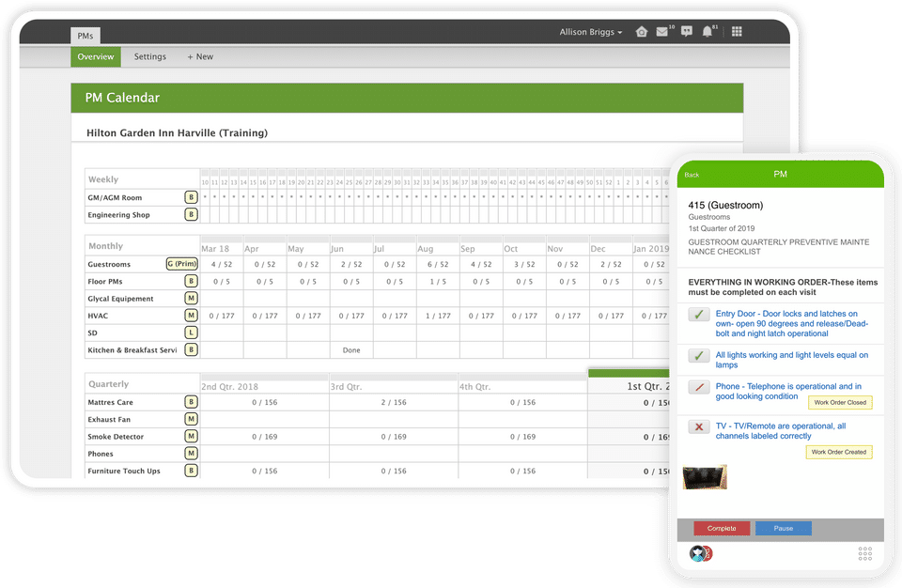
Task: Click Guestrooms Mar 18 cell 4 / 52
Action: coord(222,265)
